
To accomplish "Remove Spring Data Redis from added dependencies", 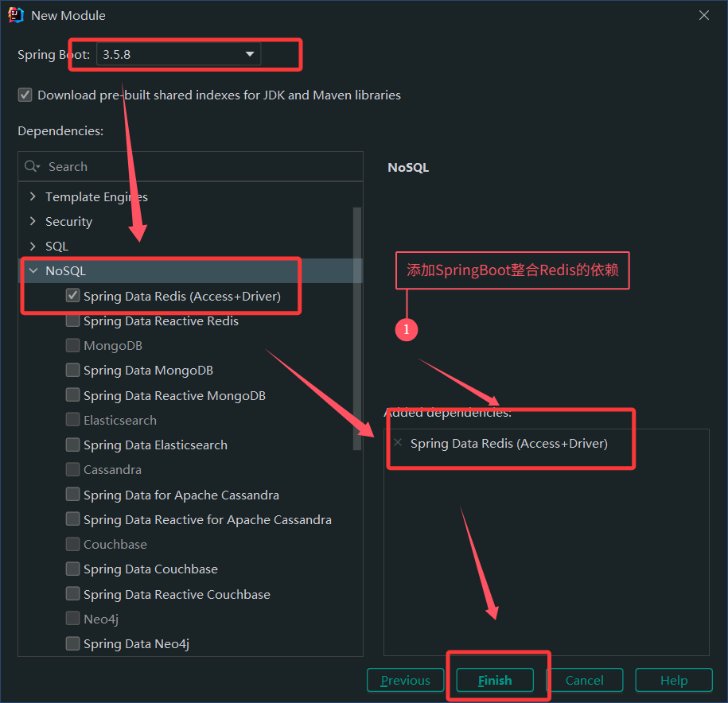I will tap(398, 443).
